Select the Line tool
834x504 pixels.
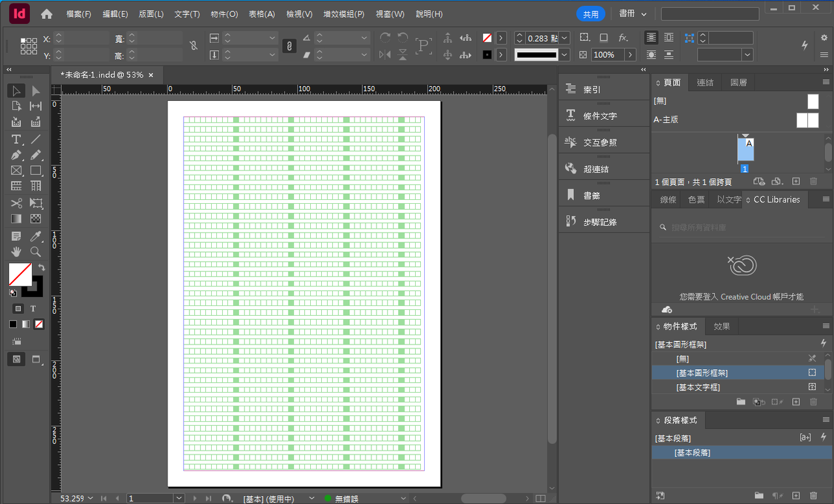(36, 139)
